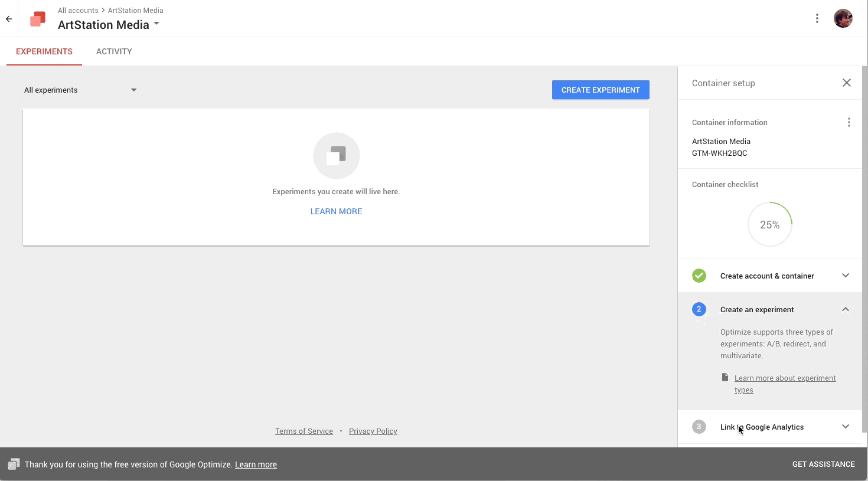868x481 pixels.
Task: Click 'Experiments you create will live here' text
Action: [x=336, y=192]
